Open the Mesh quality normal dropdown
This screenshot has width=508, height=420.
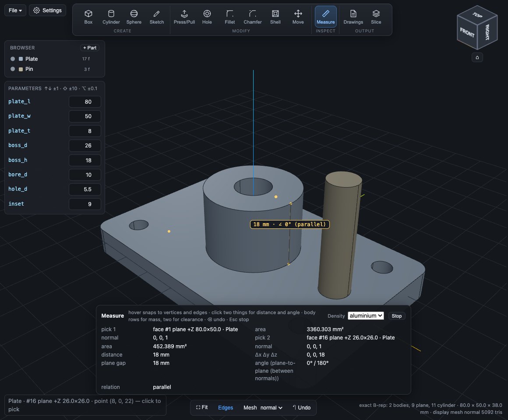coord(271,408)
